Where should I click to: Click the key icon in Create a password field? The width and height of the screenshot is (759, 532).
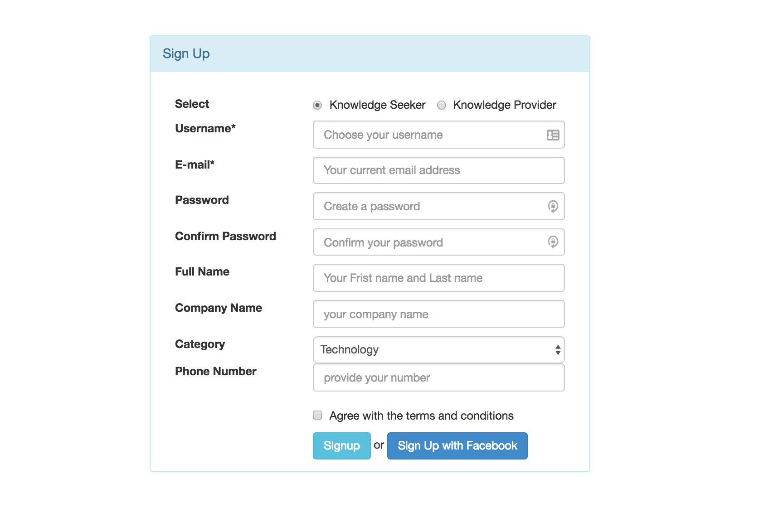pos(553,206)
